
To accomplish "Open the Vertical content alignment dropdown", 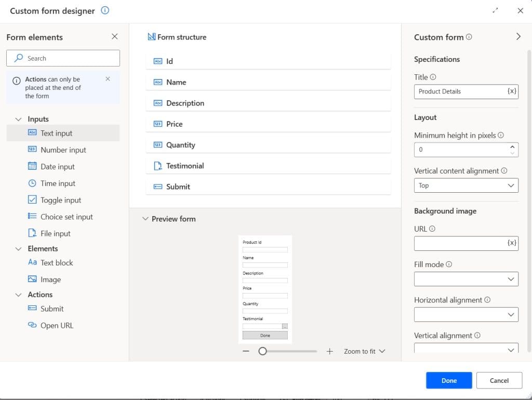I will coord(466,185).
